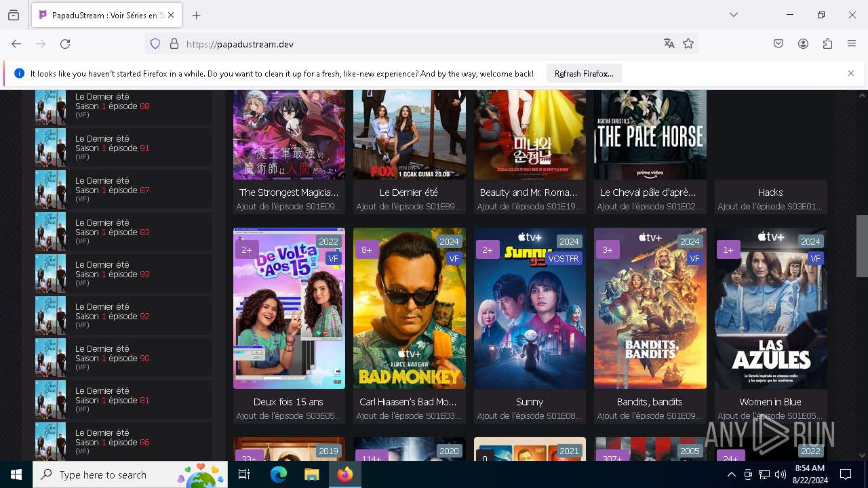The width and height of the screenshot is (868, 488).
Task: Open Le Dernier été episode 83
Action: [x=123, y=232]
